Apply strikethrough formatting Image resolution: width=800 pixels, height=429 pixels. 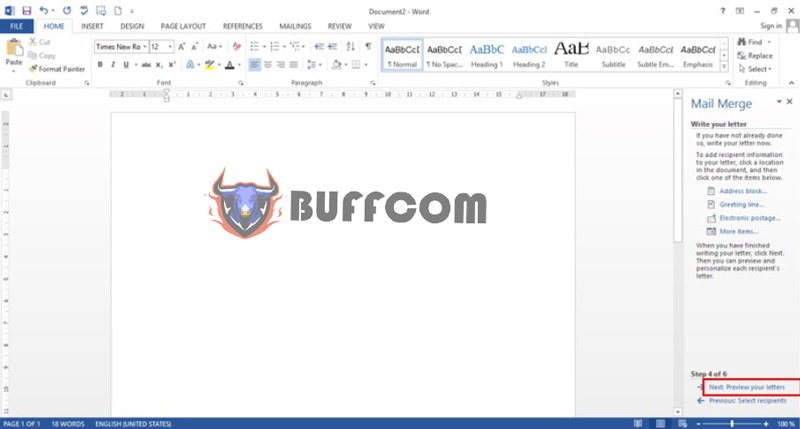(x=146, y=65)
